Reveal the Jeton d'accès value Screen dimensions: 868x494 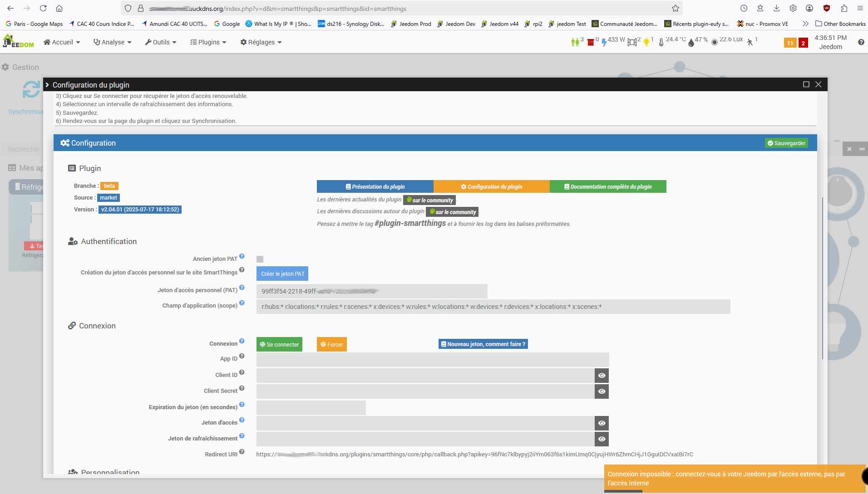[x=602, y=423]
